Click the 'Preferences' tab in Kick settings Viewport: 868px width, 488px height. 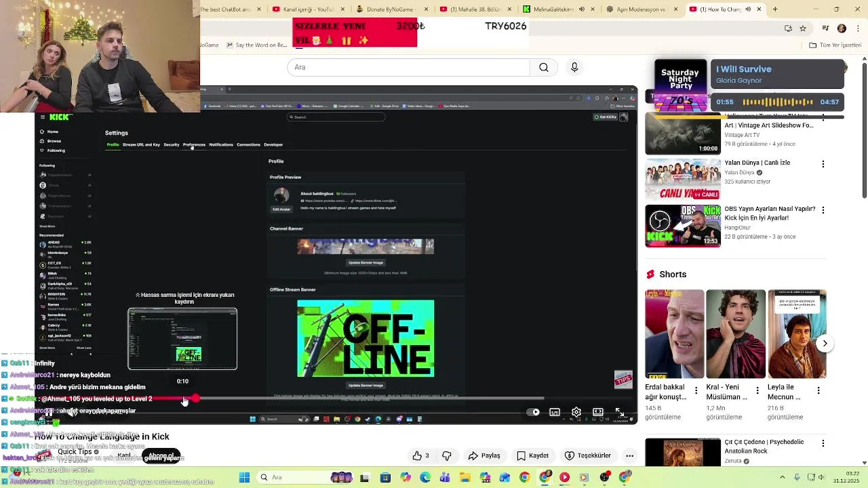click(x=194, y=144)
